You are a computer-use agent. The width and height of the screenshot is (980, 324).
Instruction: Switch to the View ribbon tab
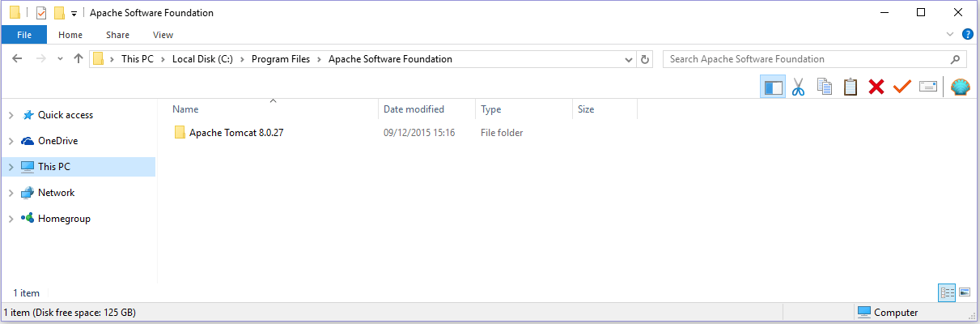(163, 35)
